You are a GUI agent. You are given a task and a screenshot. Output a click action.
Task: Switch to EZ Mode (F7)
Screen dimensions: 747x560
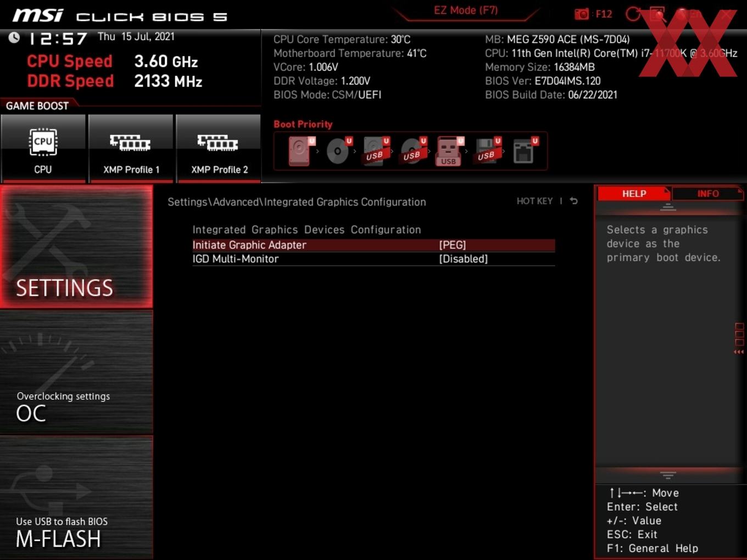coord(466,10)
